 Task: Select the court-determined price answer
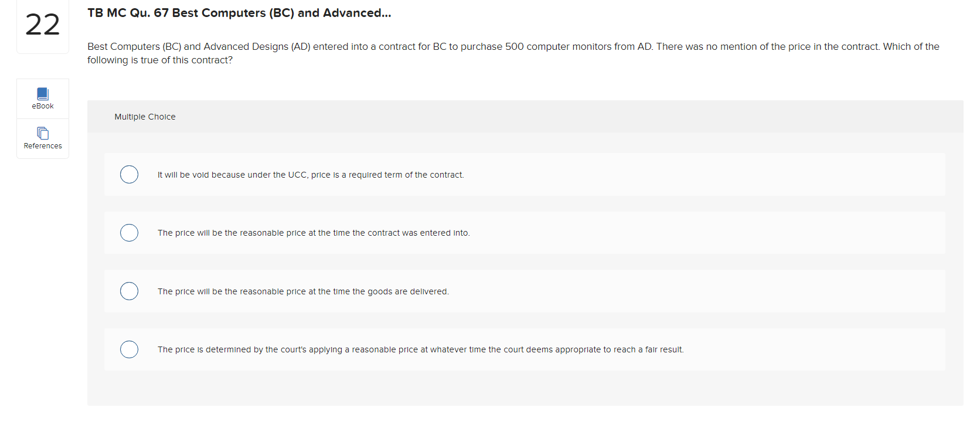click(129, 349)
